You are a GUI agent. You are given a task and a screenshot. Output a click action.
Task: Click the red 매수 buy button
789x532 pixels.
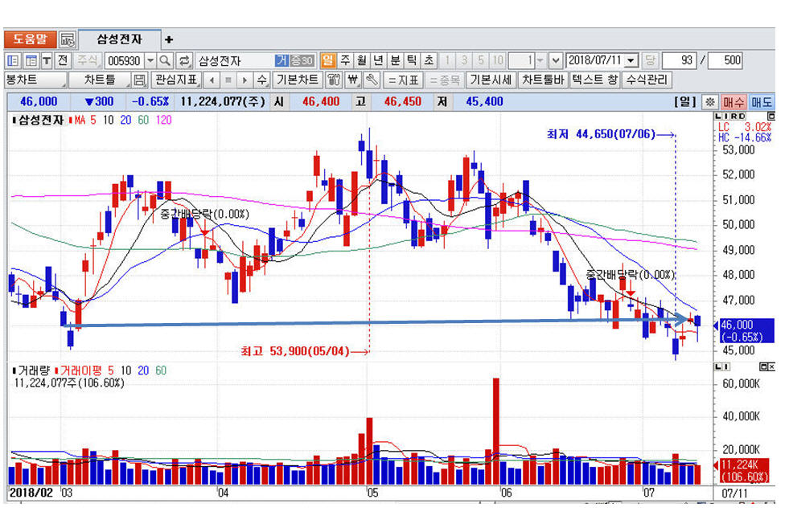pyautogui.click(x=734, y=102)
